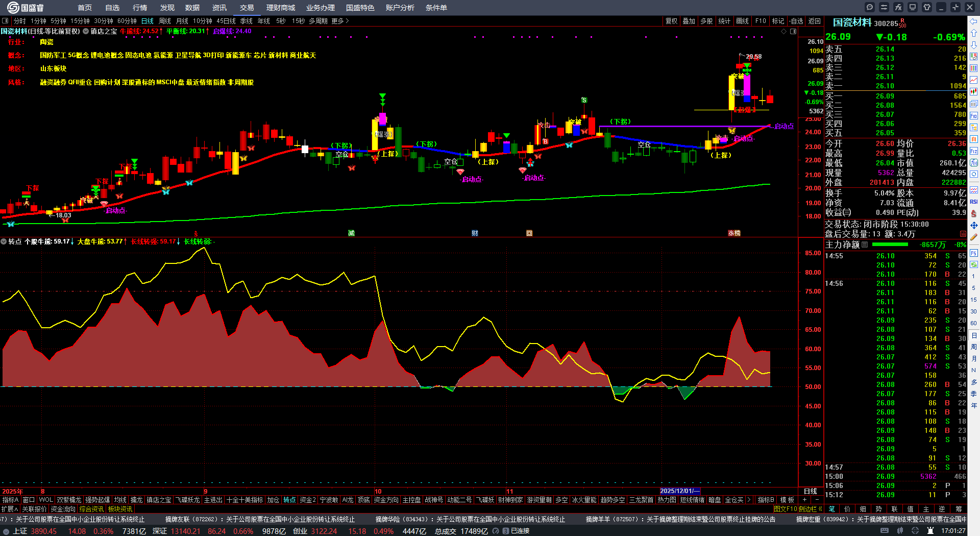Open the message chat bubble icon
The height and width of the screenshot is (536, 980).
pyautogui.click(x=870, y=7)
